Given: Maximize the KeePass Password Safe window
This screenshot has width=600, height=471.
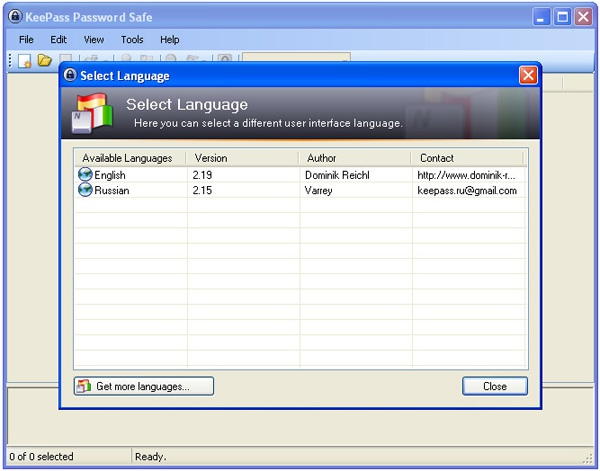Looking at the screenshot, I should click(562, 17).
